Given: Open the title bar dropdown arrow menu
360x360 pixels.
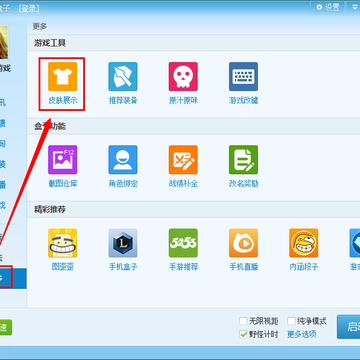Looking at the screenshot, I should [354, 7].
